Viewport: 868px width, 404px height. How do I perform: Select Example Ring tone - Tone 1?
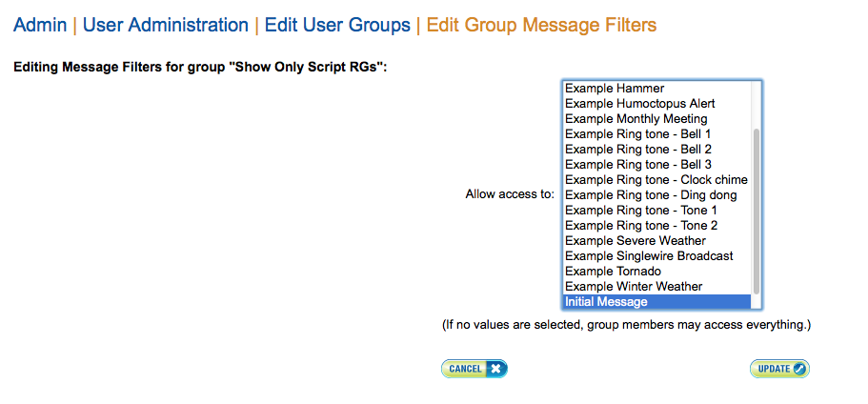657,211
